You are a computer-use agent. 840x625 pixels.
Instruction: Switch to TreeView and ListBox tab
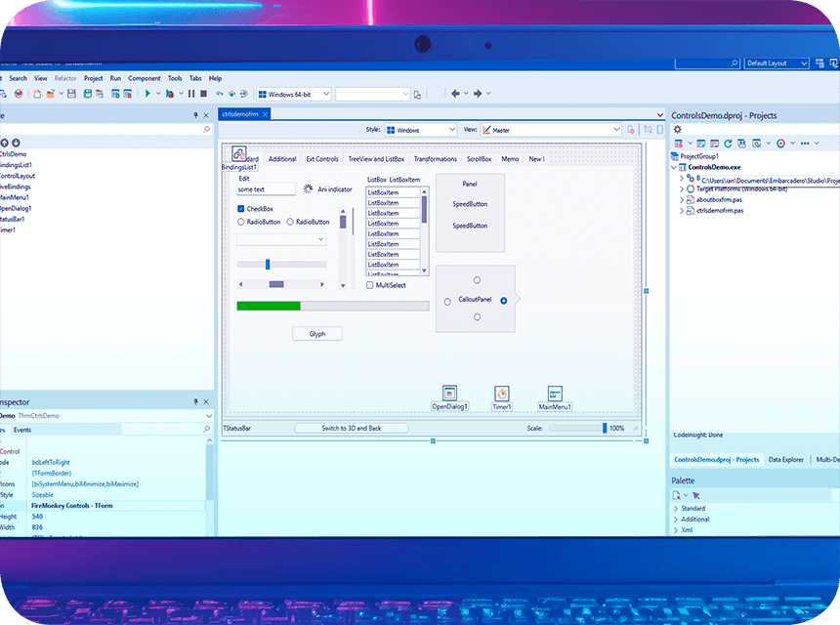[x=376, y=159]
